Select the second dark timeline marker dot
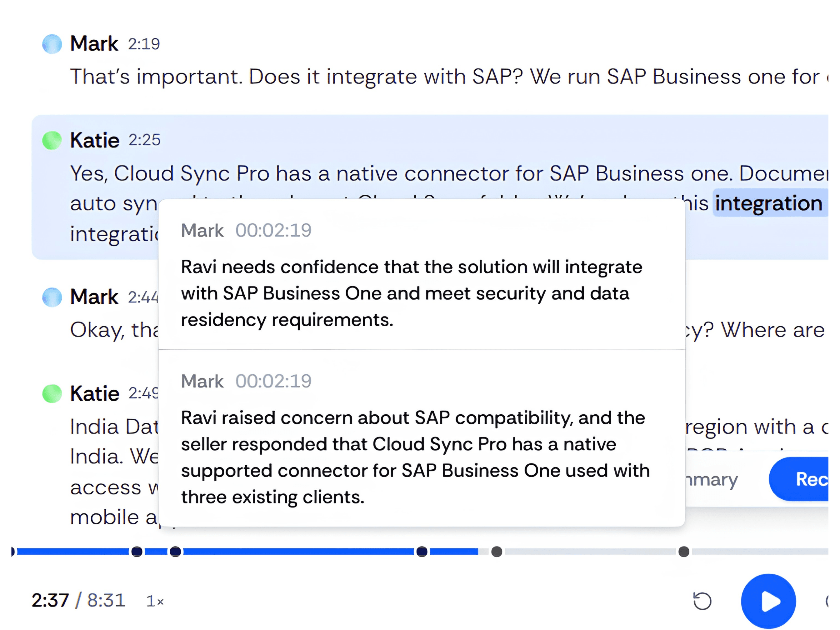840x630 pixels. click(x=175, y=551)
